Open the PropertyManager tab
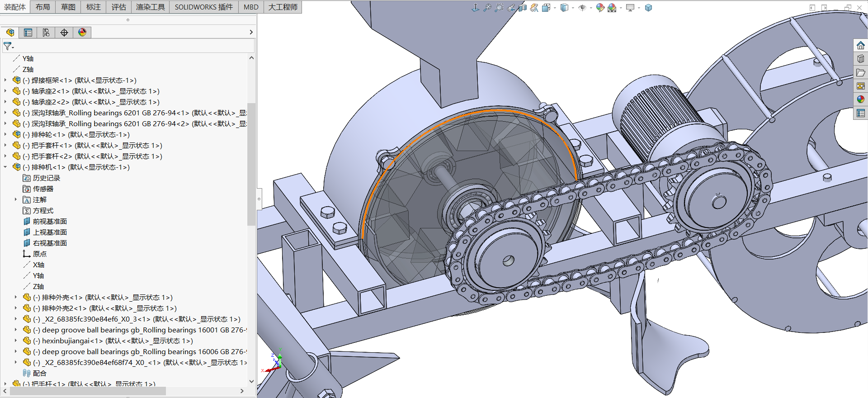This screenshot has height=398, width=868. (x=28, y=33)
